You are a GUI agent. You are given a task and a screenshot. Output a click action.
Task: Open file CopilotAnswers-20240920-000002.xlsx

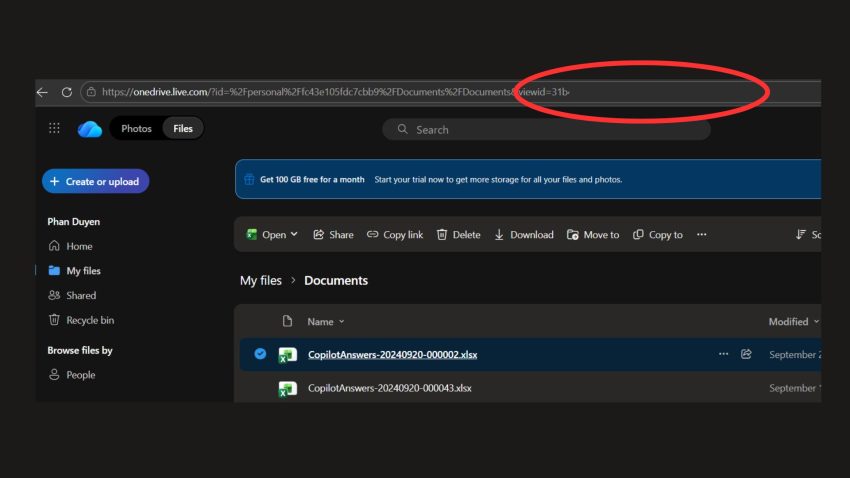(x=392, y=354)
